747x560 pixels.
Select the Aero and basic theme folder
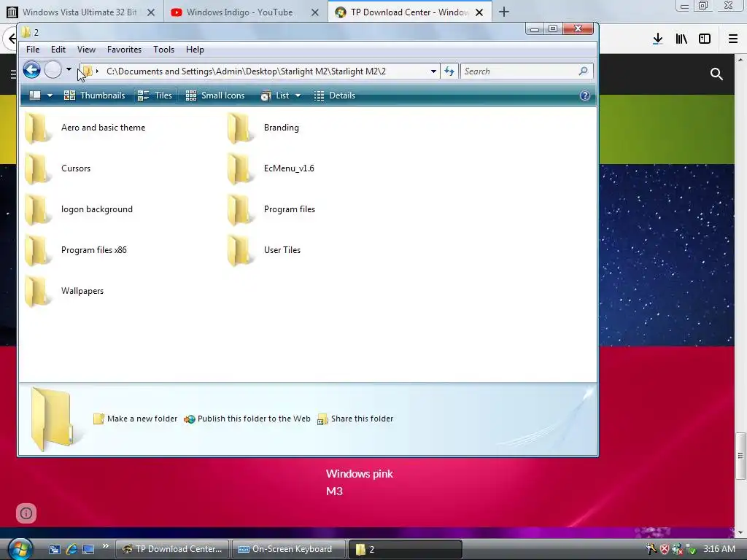tap(85, 128)
